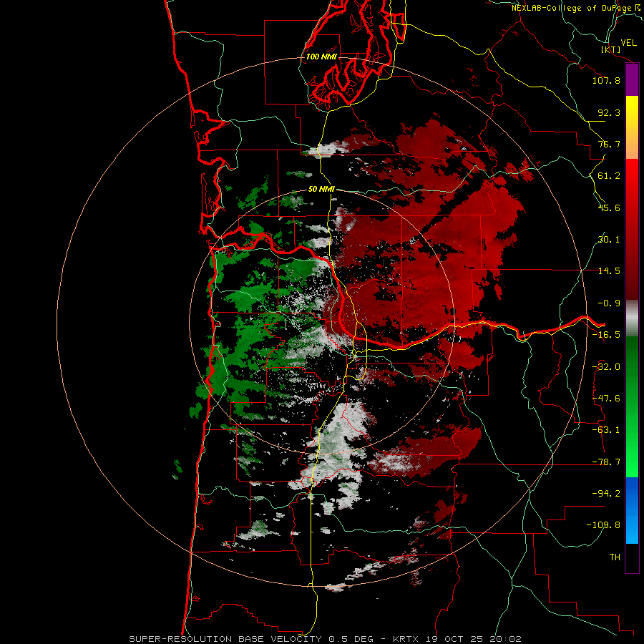
Task: Click the gray near-zero color bar segment
Action: [632, 318]
